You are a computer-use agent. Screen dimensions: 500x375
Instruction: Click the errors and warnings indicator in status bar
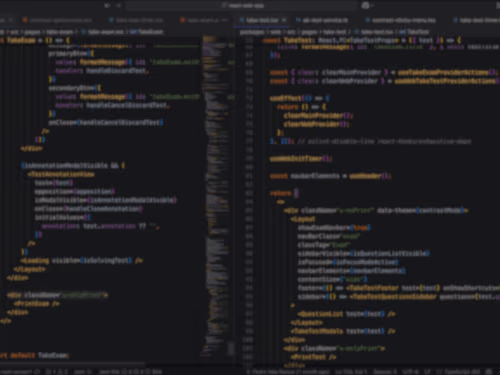tap(57, 372)
